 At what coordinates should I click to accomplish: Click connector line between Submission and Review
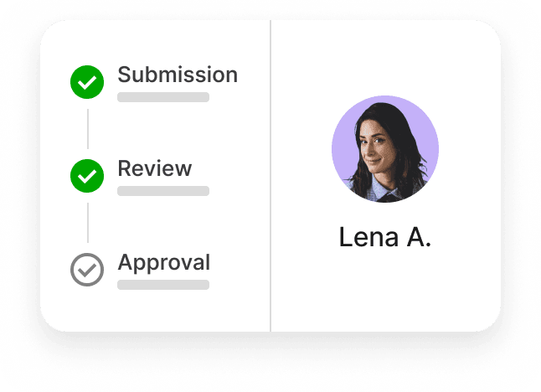tap(88, 129)
